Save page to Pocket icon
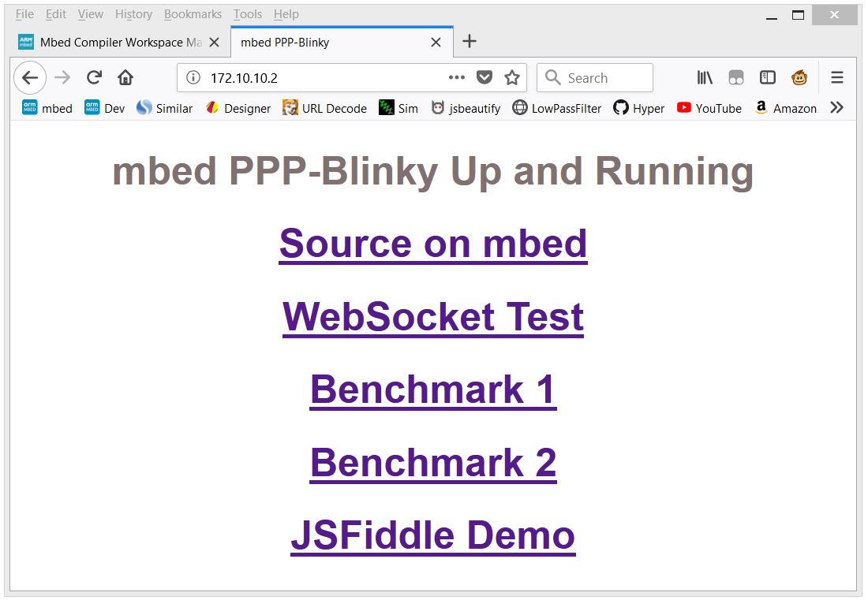The image size is (868, 600). click(485, 77)
